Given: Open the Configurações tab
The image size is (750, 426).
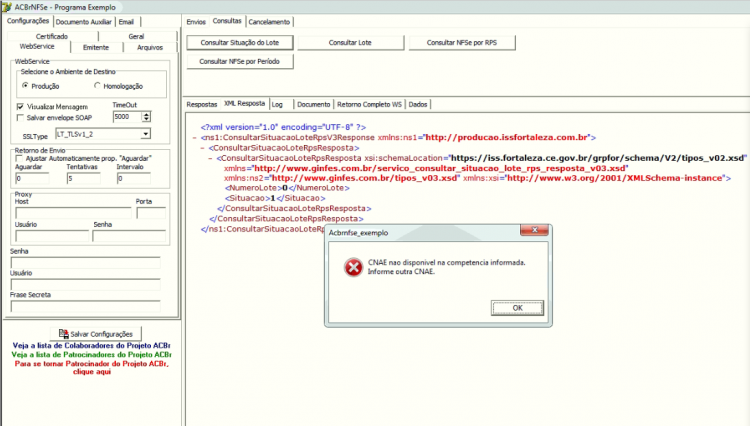Looking at the screenshot, I should [28, 21].
